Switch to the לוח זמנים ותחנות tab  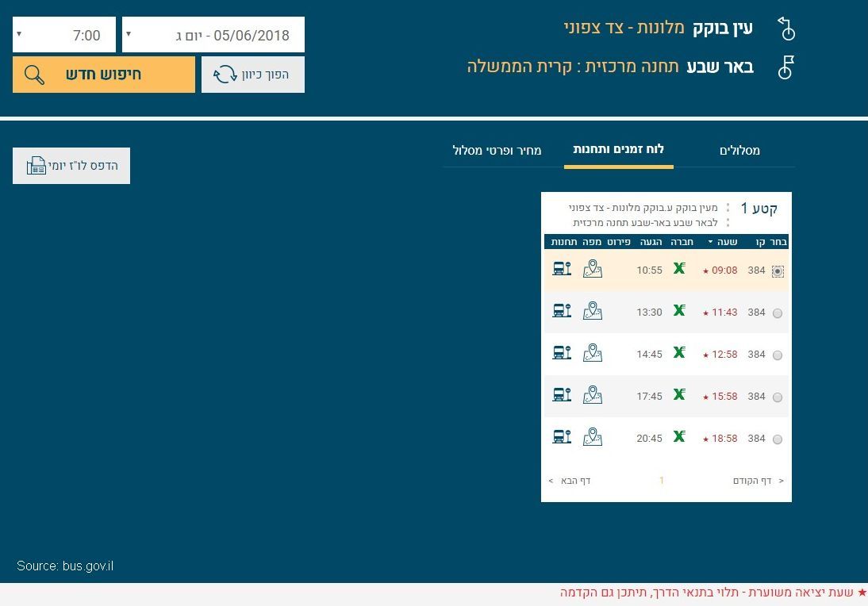[x=618, y=149]
